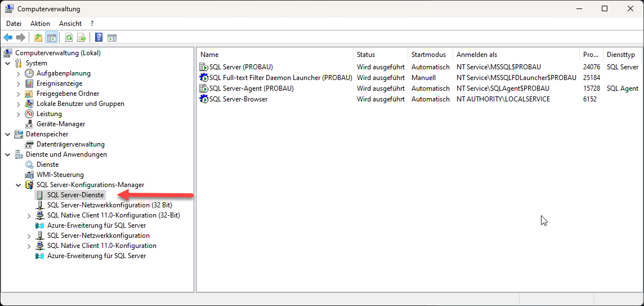Image resolution: width=644 pixels, height=306 pixels.
Task: Select System in the tree
Action: point(37,63)
